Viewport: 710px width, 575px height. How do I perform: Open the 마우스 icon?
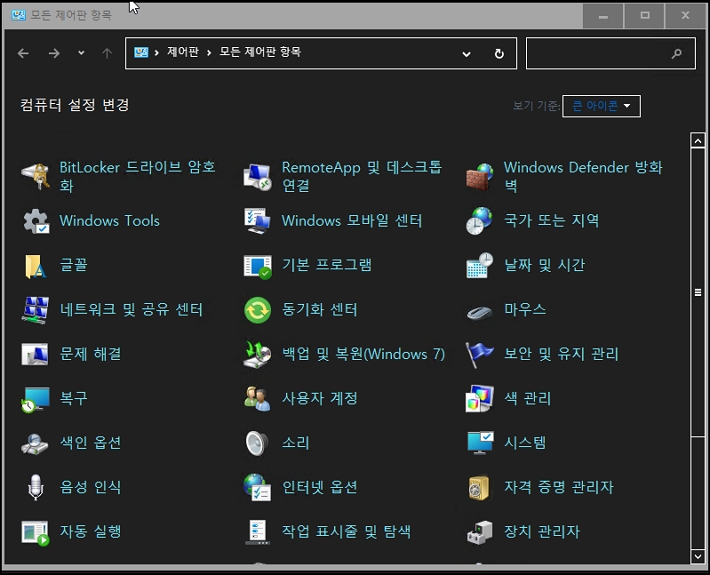point(480,312)
